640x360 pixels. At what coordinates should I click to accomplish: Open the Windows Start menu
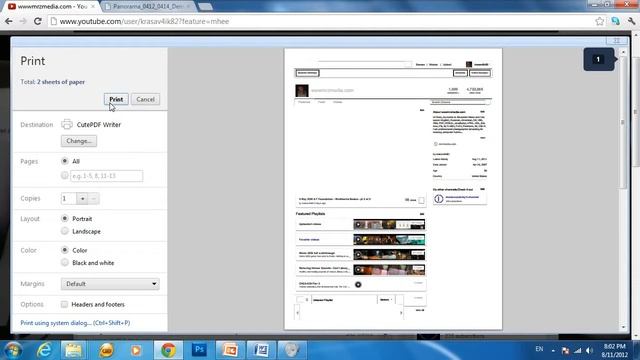13,350
